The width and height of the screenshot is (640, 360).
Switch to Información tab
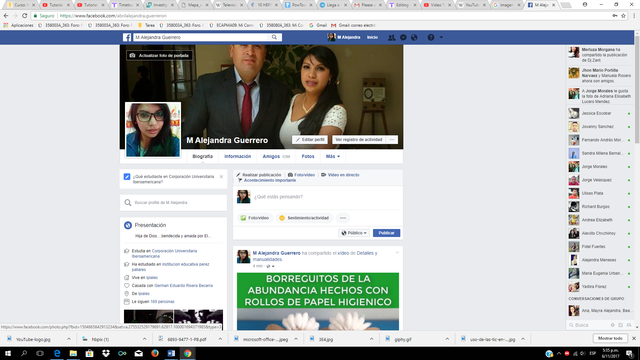238,156
